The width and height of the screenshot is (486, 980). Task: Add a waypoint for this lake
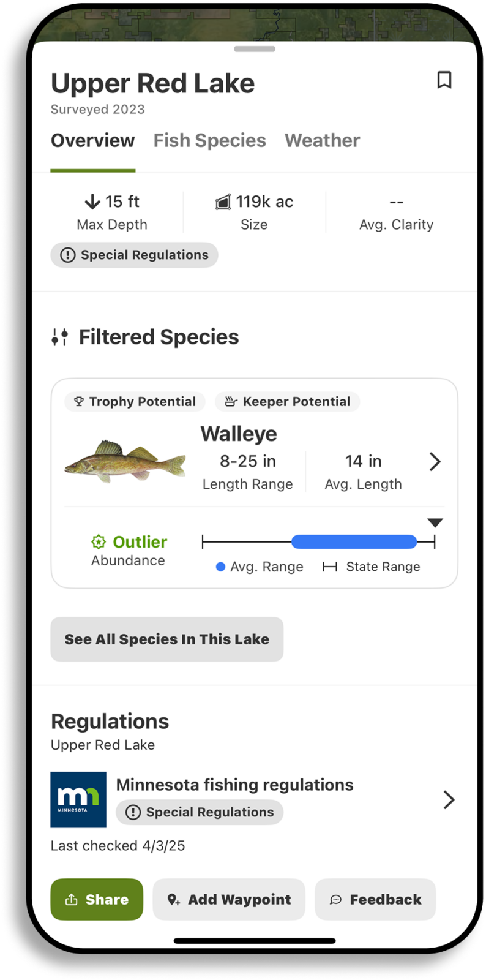click(229, 899)
